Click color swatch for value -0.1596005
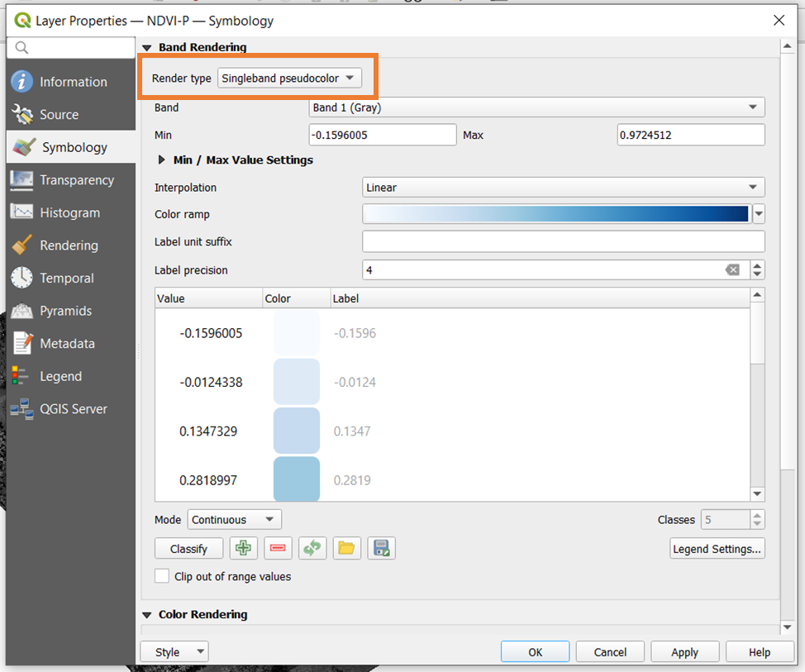The width and height of the screenshot is (805, 672). [x=297, y=333]
